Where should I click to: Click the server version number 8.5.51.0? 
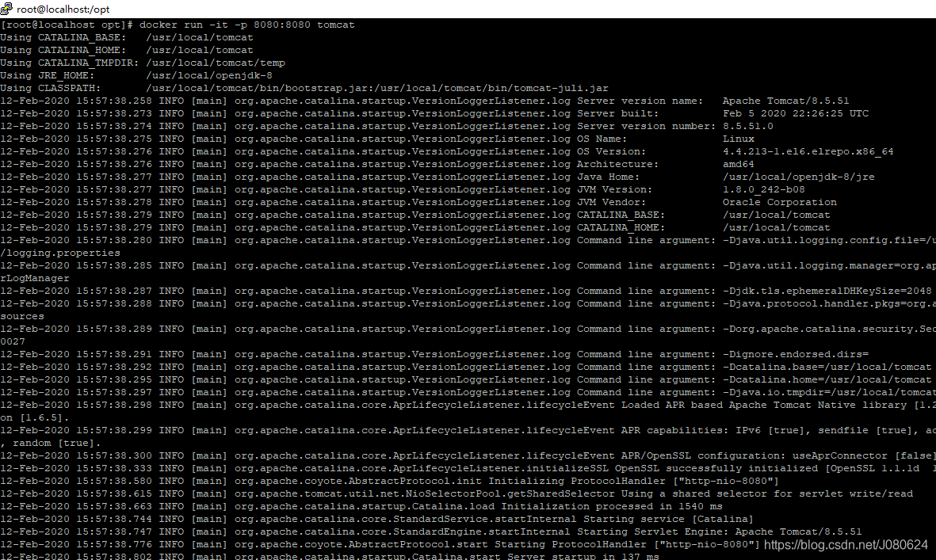click(747, 127)
